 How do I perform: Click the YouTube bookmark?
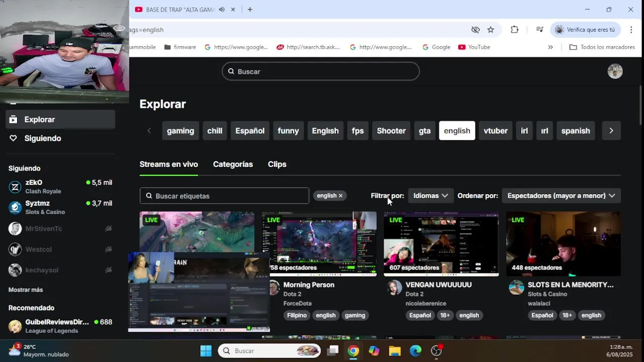point(474,47)
